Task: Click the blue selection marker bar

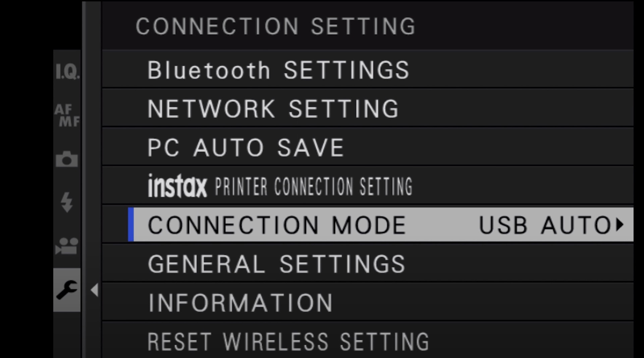Action: 131,224
